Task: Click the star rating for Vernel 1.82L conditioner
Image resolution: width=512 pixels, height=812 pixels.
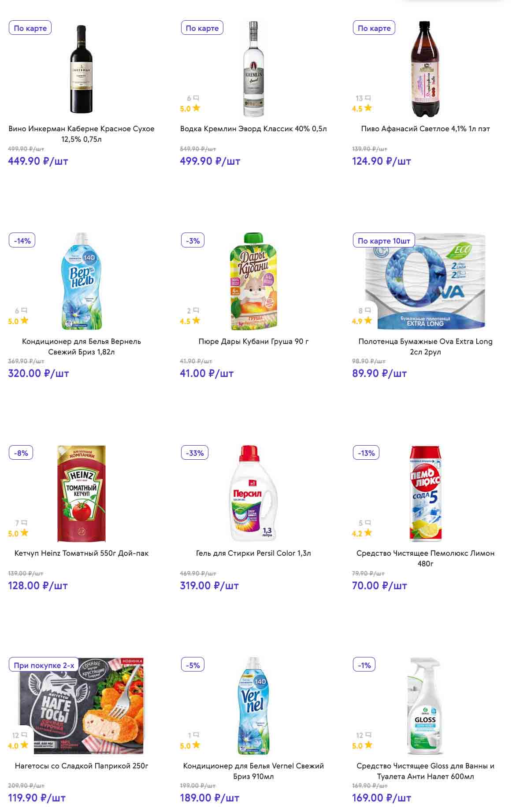Action: [x=18, y=321]
